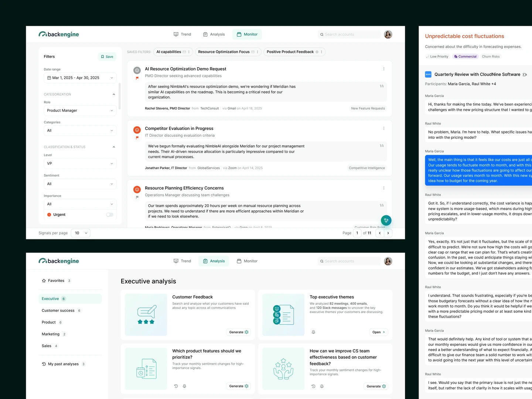Open My past analyses

63,364
